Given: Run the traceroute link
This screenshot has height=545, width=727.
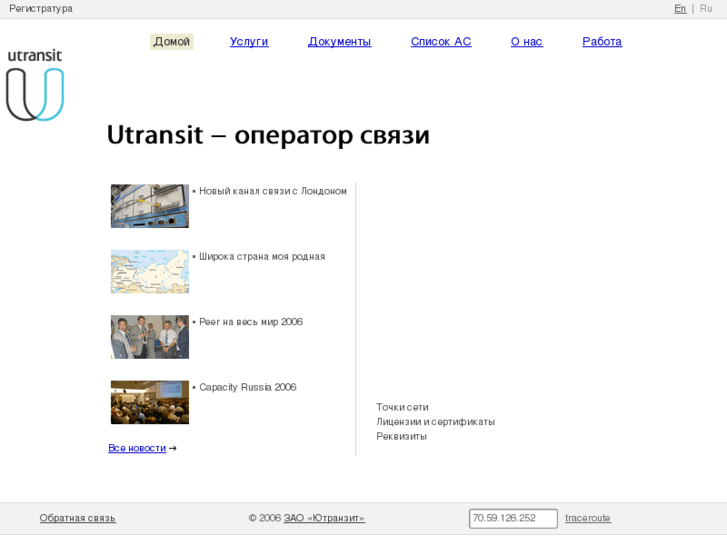Looking at the screenshot, I should [588, 518].
